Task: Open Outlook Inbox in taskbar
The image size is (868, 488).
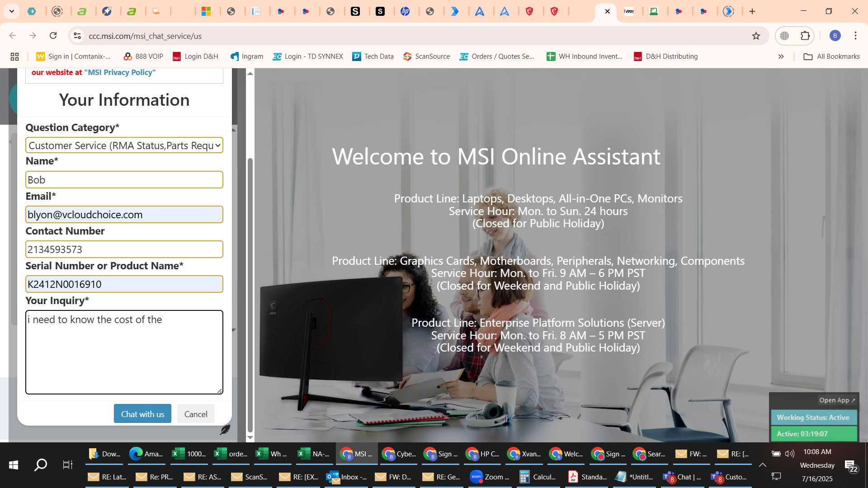Action: [347, 477]
